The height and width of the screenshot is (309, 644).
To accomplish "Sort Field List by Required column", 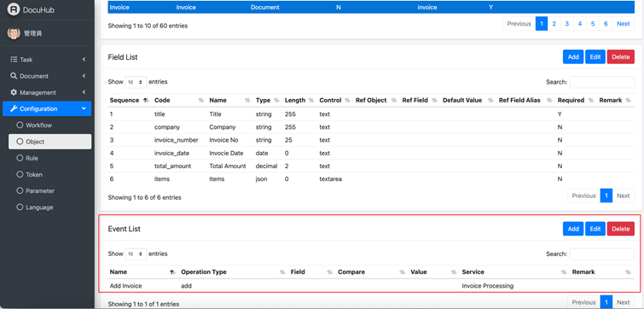I will point(576,100).
